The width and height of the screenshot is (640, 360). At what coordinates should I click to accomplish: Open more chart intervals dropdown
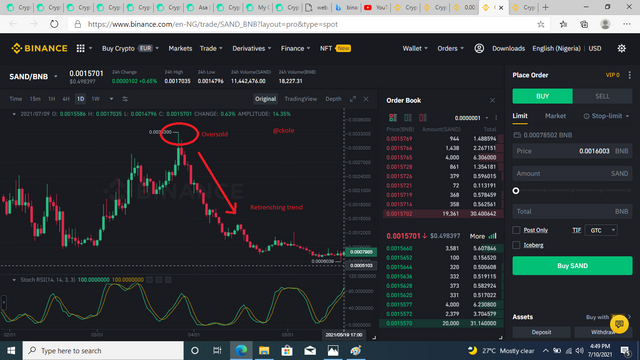pyautogui.click(x=111, y=99)
